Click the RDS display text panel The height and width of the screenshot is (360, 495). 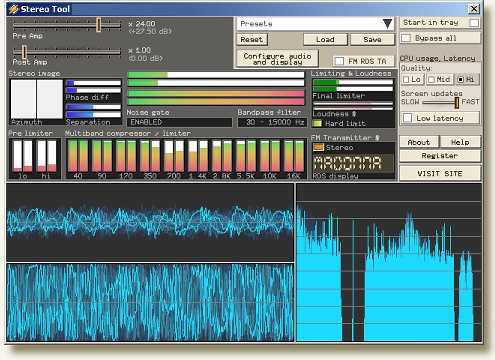click(x=353, y=163)
